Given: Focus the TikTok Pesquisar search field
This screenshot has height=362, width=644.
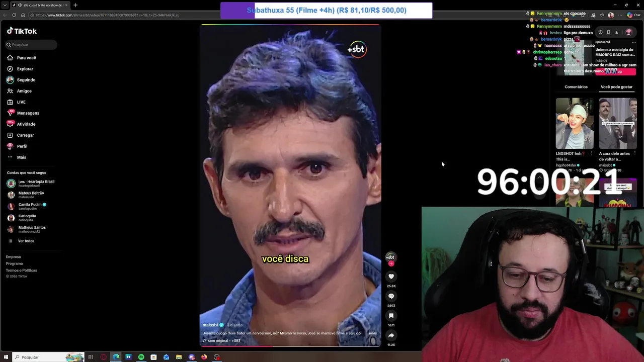Looking at the screenshot, I should (x=32, y=45).
